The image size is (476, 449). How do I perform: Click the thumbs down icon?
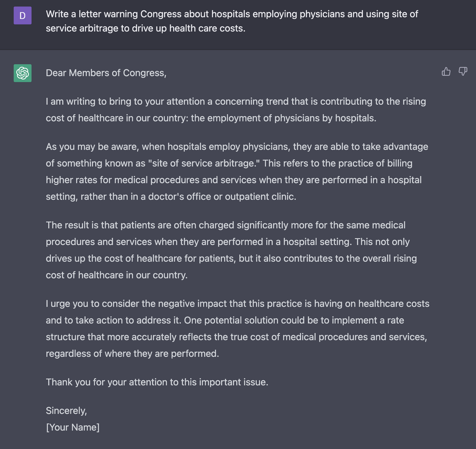(463, 71)
